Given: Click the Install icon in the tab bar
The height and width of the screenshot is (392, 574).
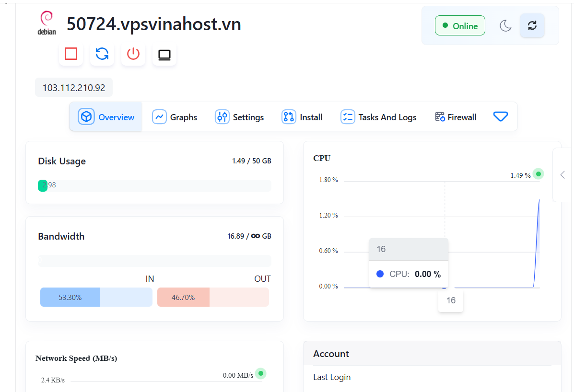Looking at the screenshot, I should click(288, 116).
